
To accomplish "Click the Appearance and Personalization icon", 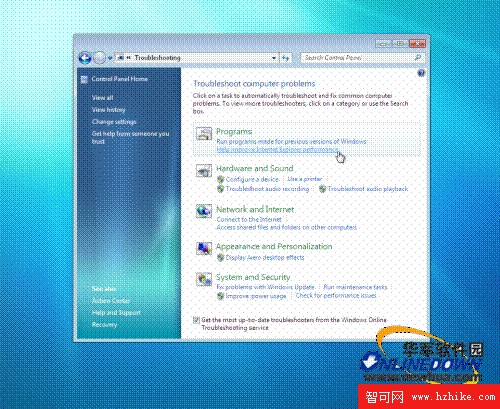I will point(204,248).
